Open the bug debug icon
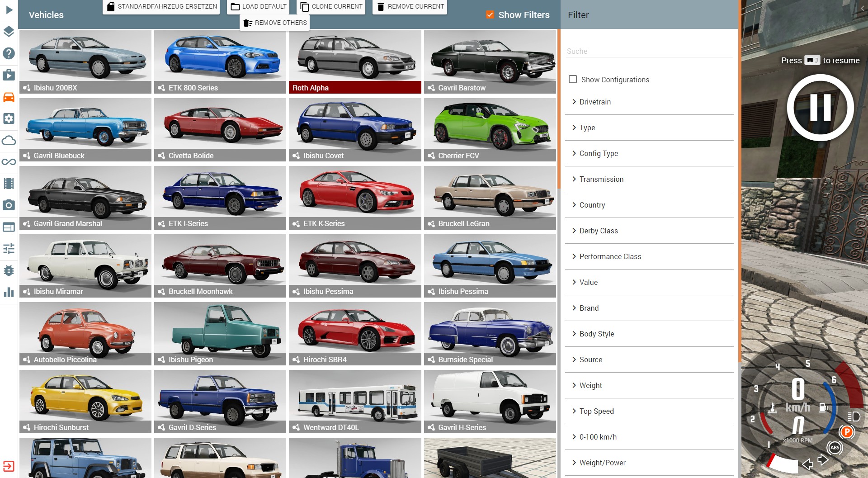The image size is (868, 478). pyautogui.click(x=9, y=270)
